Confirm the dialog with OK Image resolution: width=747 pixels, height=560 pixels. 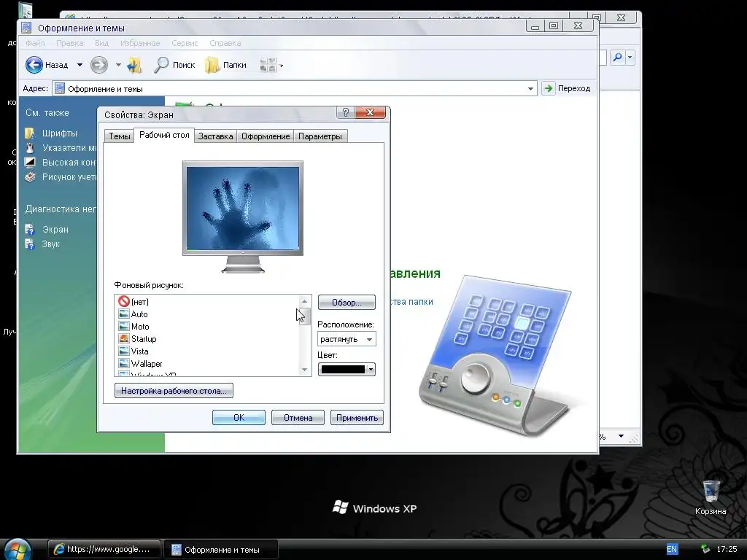[239, 418]
